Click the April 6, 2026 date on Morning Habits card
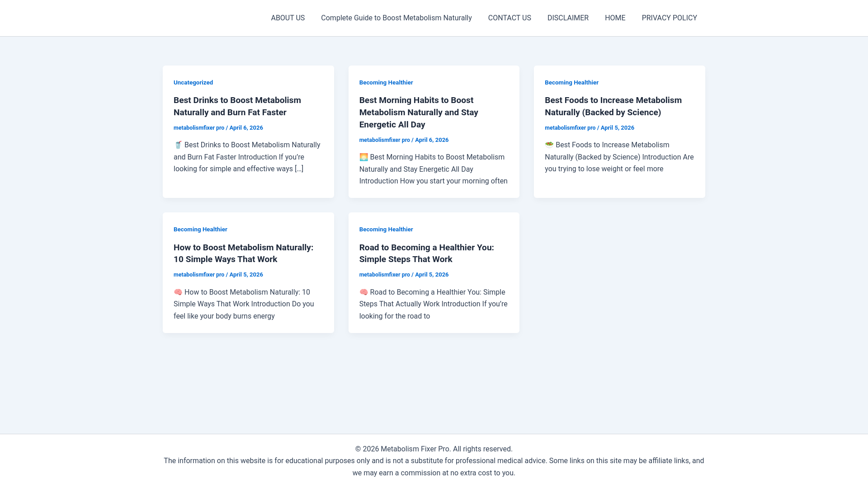 click(432, 140)
